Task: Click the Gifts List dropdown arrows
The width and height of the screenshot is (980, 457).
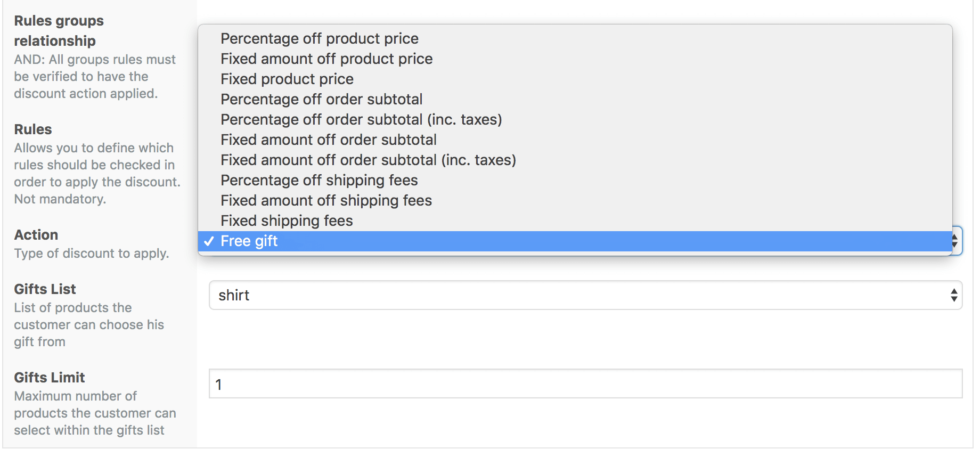Action: 954,295
